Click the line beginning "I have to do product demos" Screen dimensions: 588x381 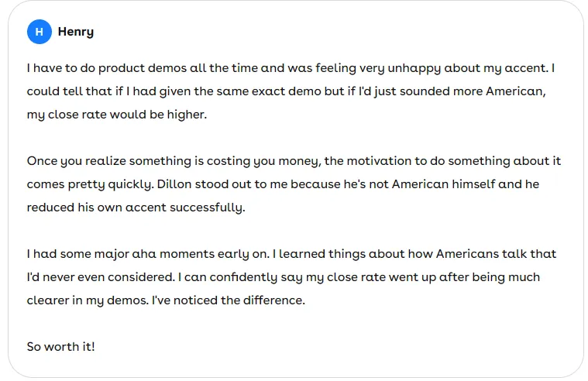[291, 68]
